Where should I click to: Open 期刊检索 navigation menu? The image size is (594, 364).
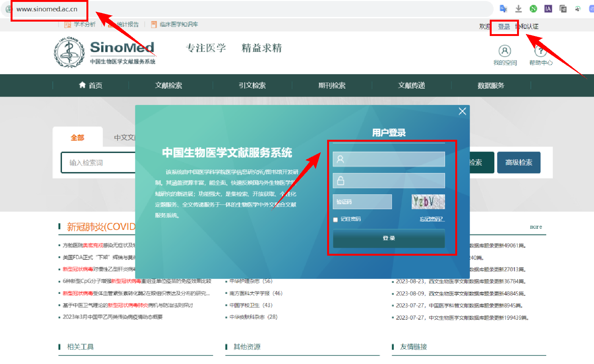[x=332, y=85]
